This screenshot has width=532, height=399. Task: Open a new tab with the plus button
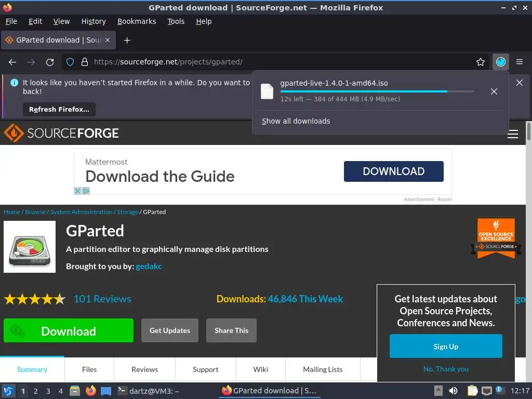click(x=127, y=41)
